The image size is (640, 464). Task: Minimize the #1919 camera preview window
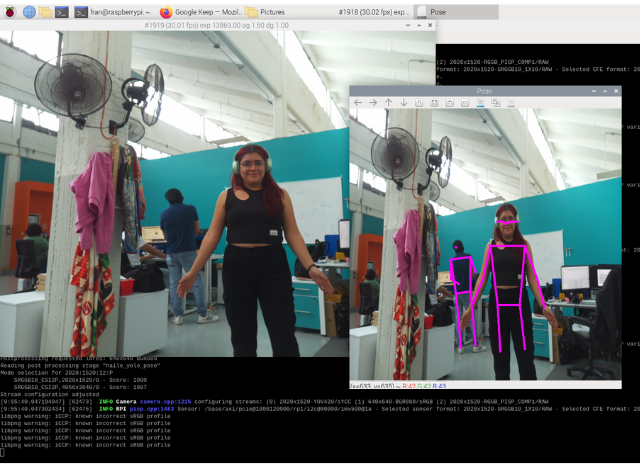point(408,25)
